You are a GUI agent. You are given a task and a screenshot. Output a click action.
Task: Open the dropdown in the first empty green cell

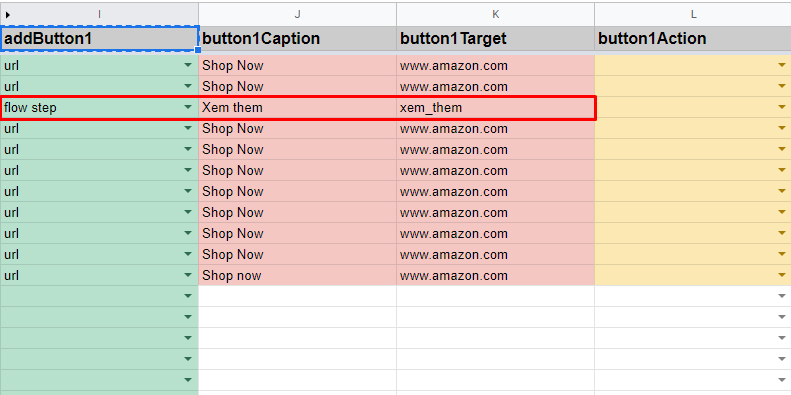188,296
